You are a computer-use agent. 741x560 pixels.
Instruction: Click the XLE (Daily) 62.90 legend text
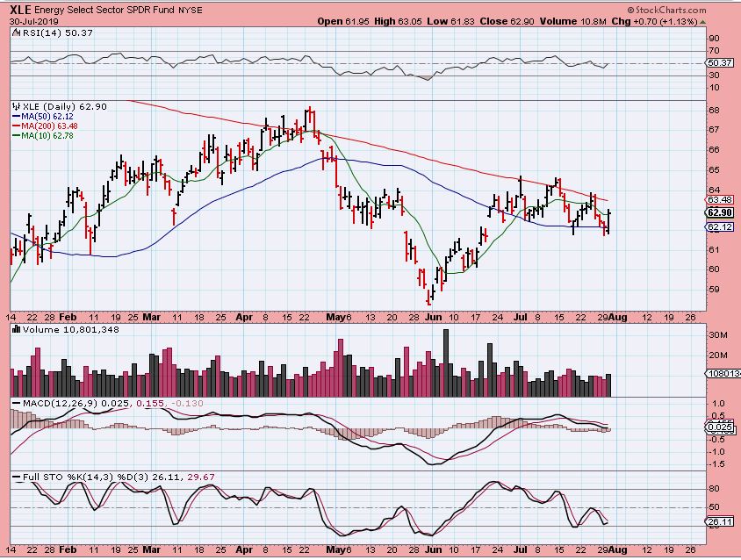point(65,106)
